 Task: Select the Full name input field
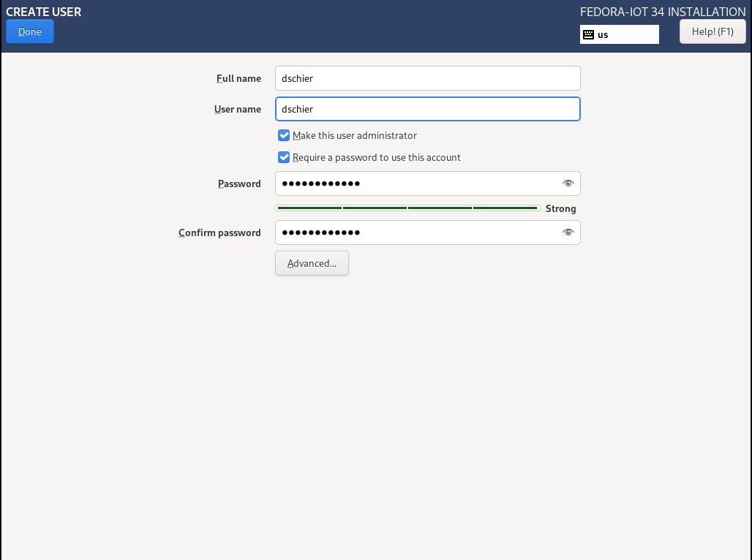[x=427, y=78]
